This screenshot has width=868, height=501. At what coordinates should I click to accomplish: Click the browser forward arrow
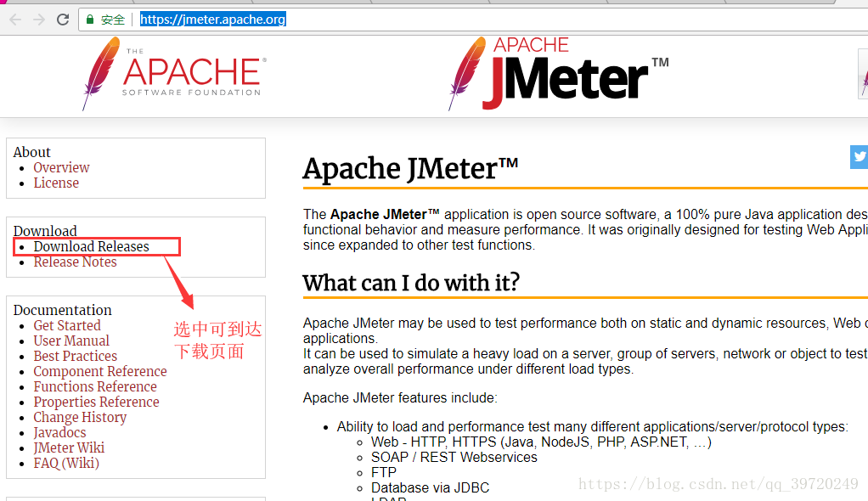pyautogui.click(x=39, y=20)
